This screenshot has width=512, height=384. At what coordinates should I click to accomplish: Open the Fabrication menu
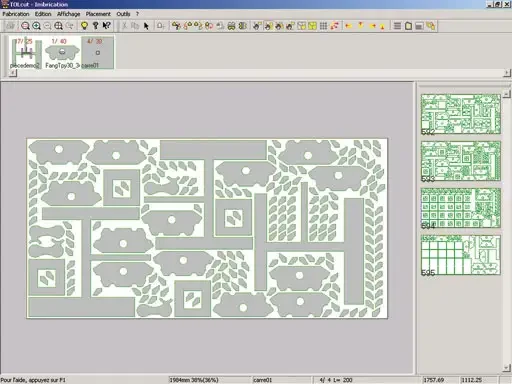click(x=16, y=14)
